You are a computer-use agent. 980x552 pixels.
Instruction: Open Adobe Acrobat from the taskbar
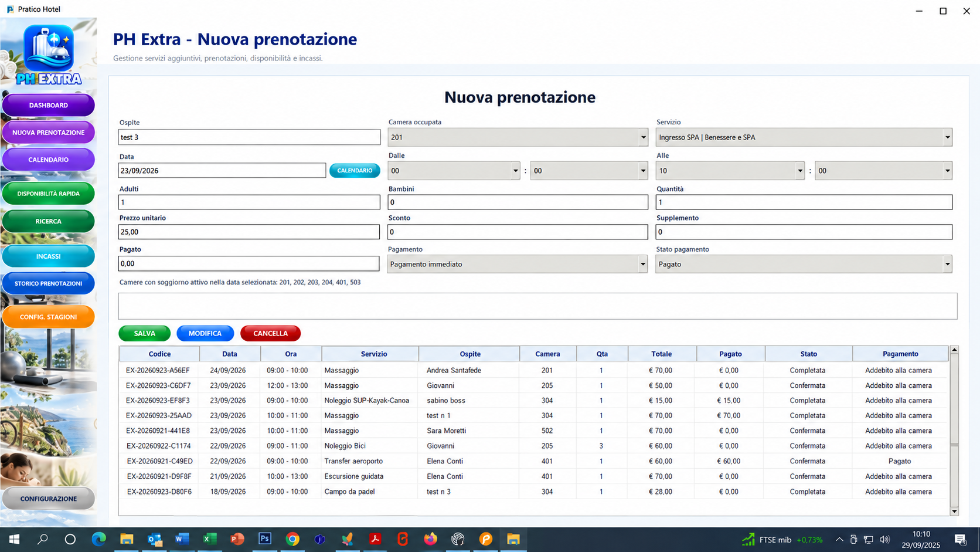tap(375, 539)
